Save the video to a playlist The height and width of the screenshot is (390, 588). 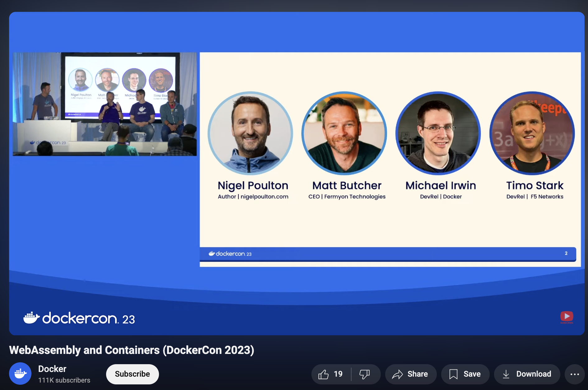[x=465, y=374]
